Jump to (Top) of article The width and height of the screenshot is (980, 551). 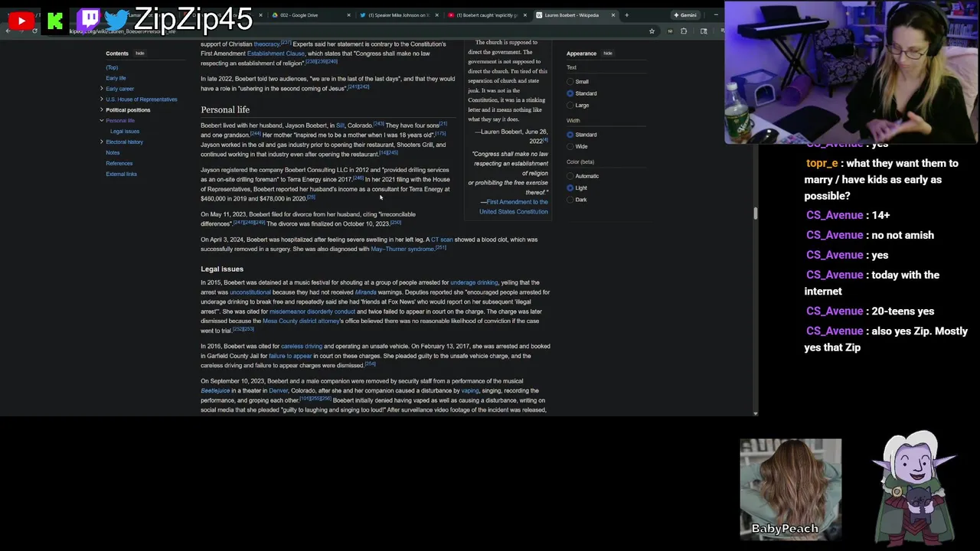click(x=112, y=67)
